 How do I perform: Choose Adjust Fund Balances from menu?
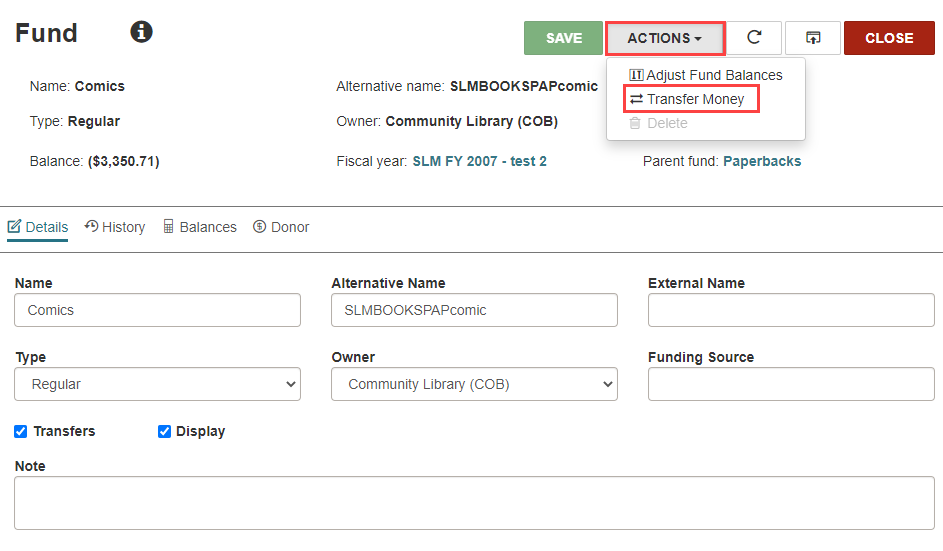(x=705, y=75)
